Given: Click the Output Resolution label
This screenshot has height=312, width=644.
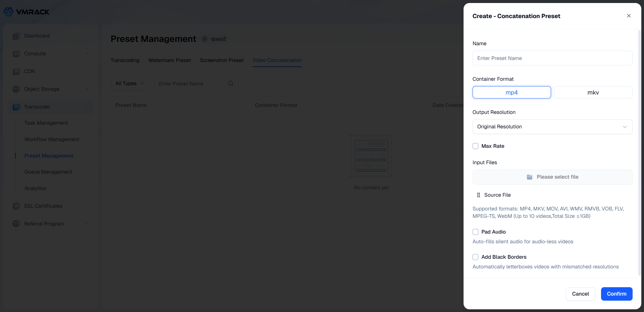Looking at the screenshot, I should point(494,112).
